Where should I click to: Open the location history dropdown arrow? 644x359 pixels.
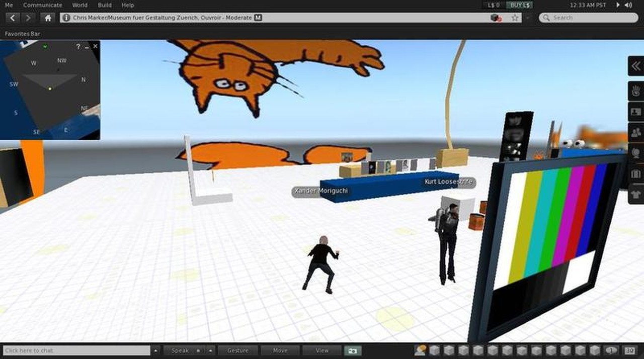click(527, 18)
